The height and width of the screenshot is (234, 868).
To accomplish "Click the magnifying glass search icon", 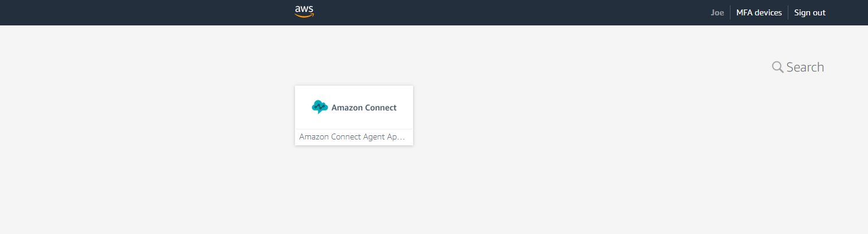I will (x=778, y=67).
